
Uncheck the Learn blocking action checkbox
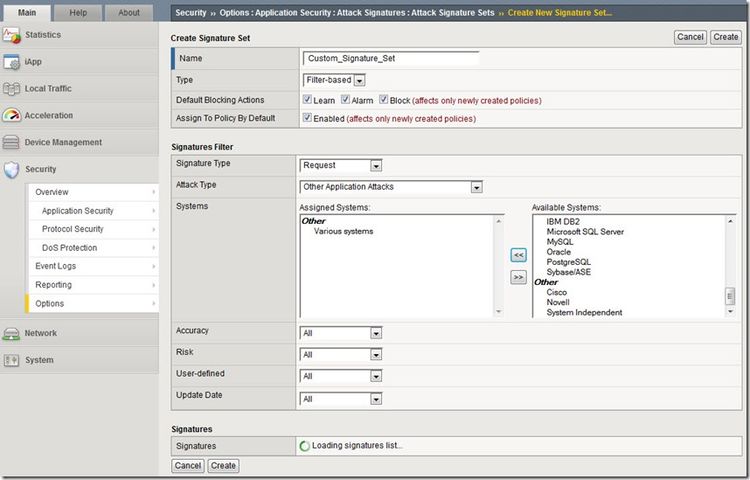pos(307,100)
